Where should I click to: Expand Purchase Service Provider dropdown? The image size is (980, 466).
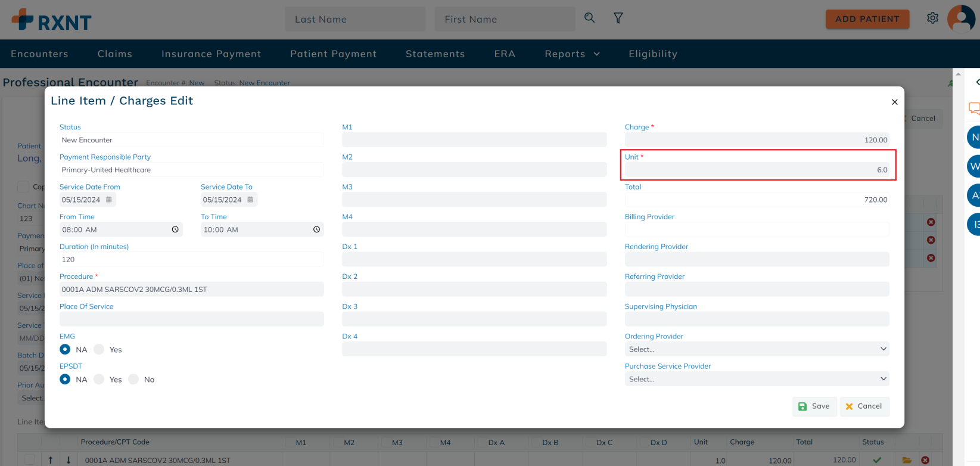click(756, 379)
